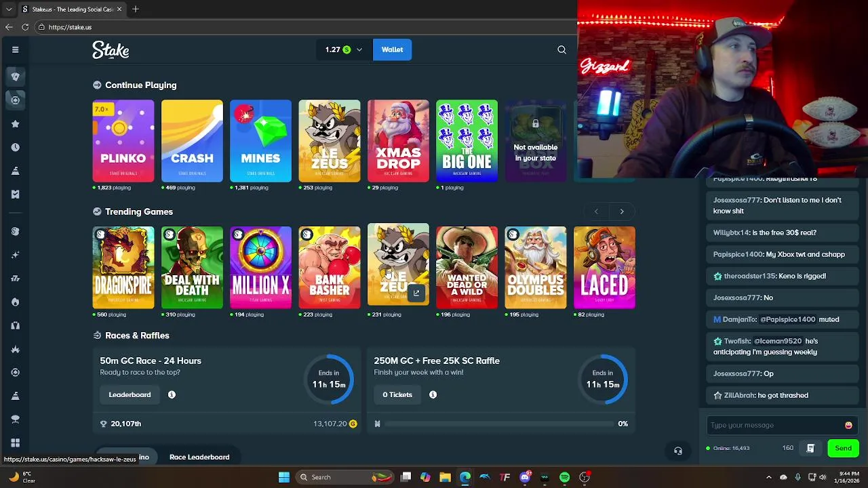Open the Crash game thumbnail

[192, 141]
